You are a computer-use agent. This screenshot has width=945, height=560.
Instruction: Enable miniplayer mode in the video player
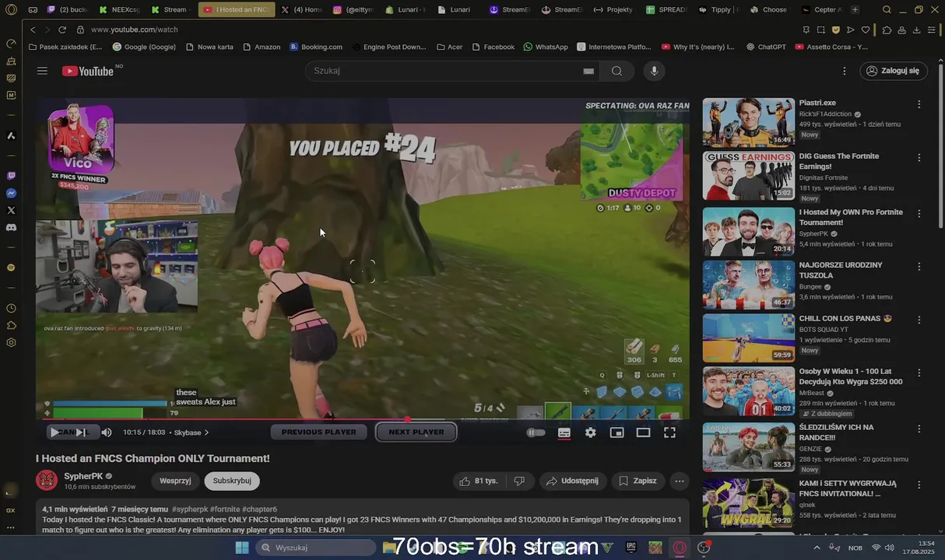click(x=617, y=432)
